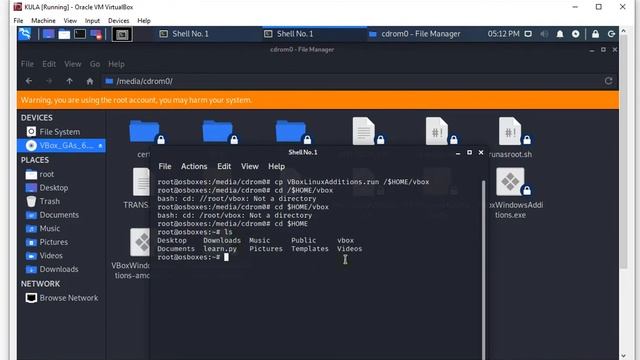Select the cert folder icon
This screenshot has width=640, height=360.
point(145,132)
